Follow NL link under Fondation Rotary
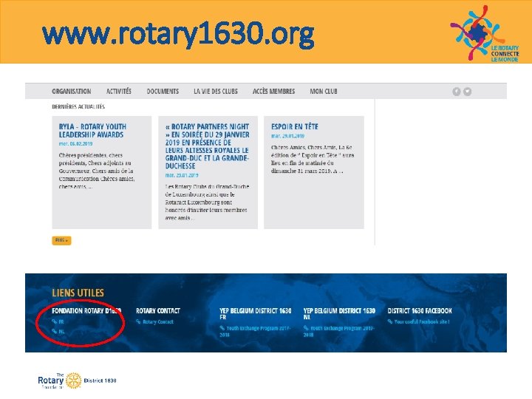Screen dimensions: 532x399 pos(61,332)
